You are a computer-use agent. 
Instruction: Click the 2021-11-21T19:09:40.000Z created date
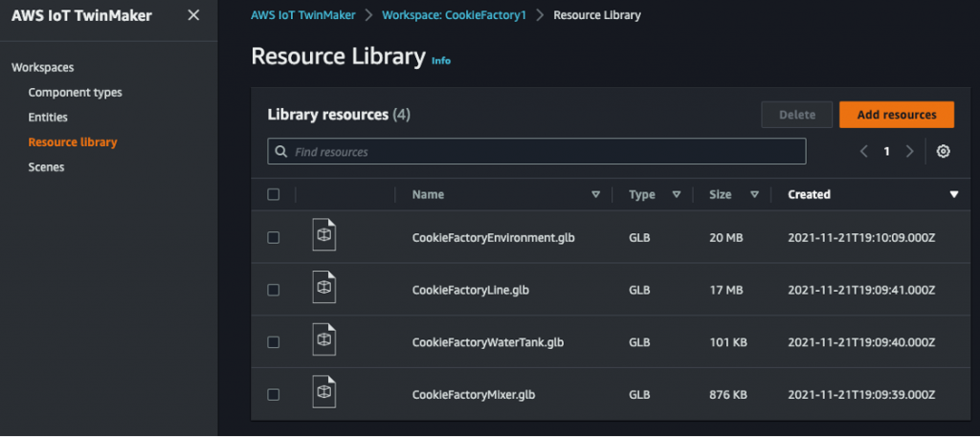(861, 342)
